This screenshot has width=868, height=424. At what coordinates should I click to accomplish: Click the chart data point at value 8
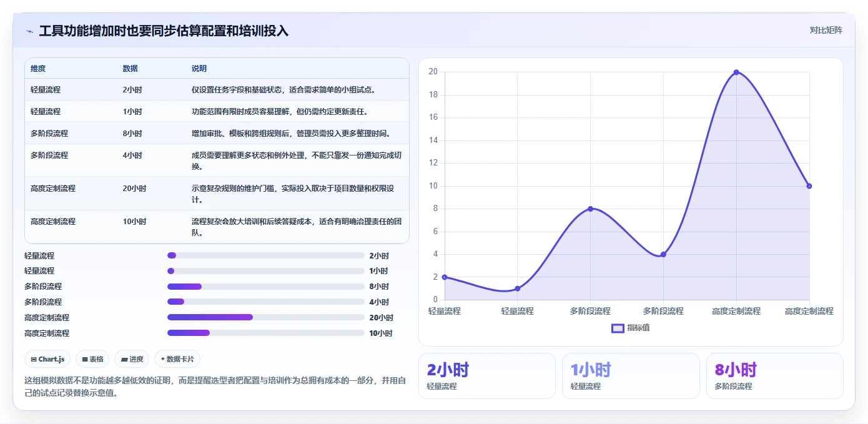click(590, 209)
